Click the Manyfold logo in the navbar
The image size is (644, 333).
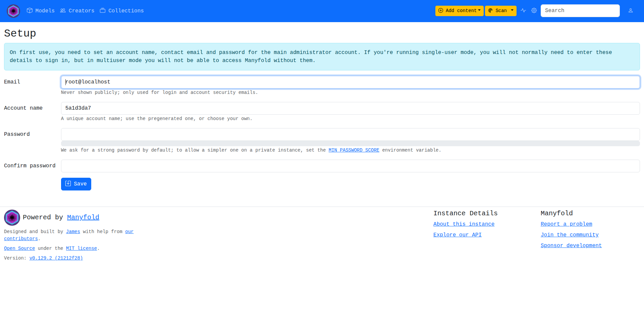[x=13, y=11]
